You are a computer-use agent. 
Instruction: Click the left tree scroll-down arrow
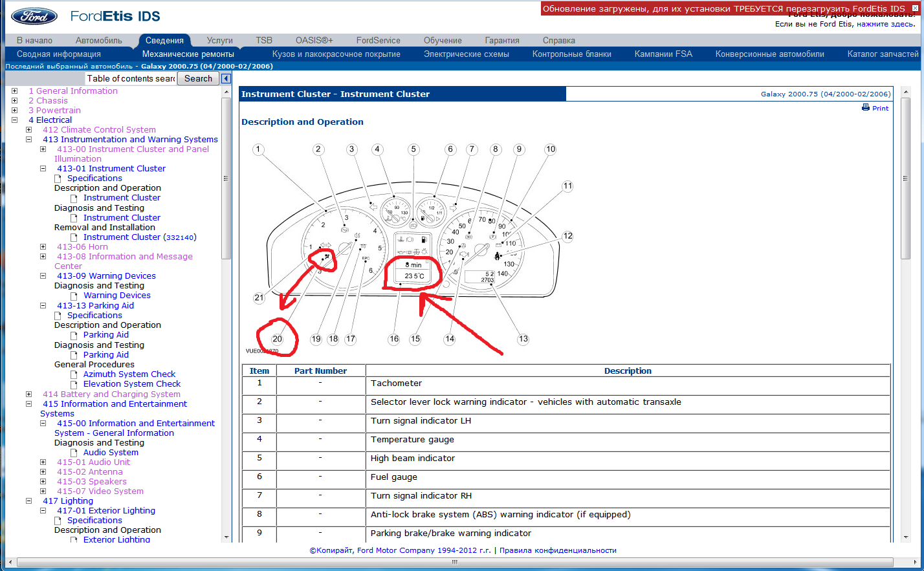pos(226,537)
